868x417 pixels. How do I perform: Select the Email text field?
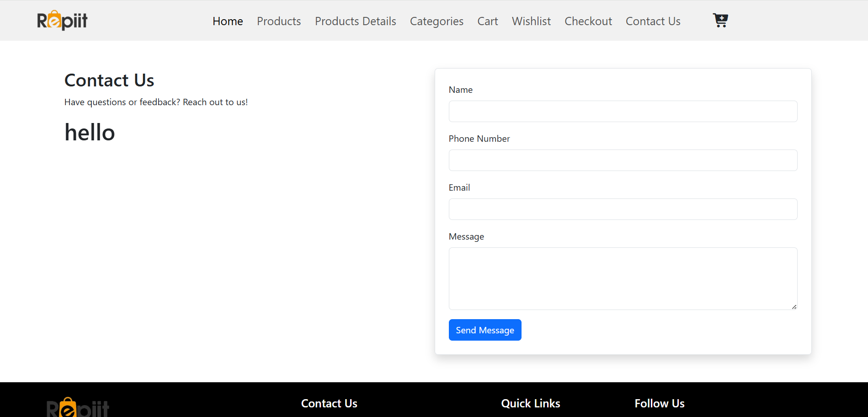pyautogui.click(x=623, y=209)
